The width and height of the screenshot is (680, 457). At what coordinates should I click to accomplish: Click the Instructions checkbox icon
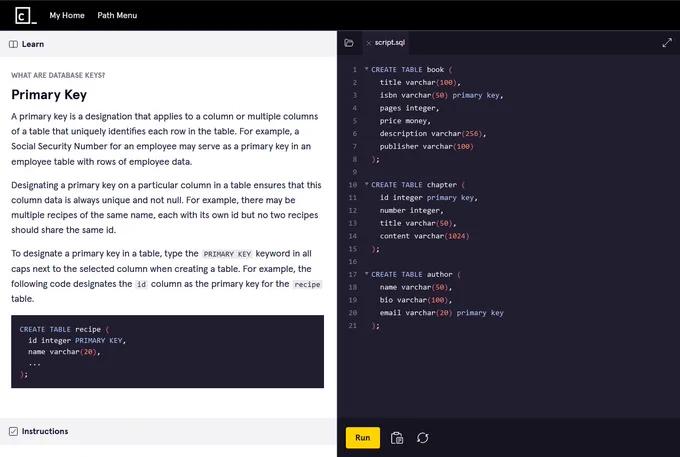(13, 431)
